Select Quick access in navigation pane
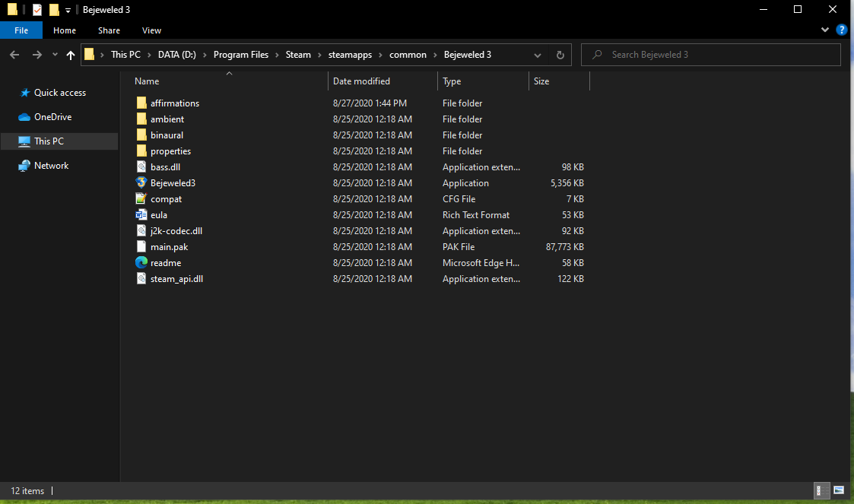Screen dimensions: 854x504 pyautogui.click(x=59, y=93)
